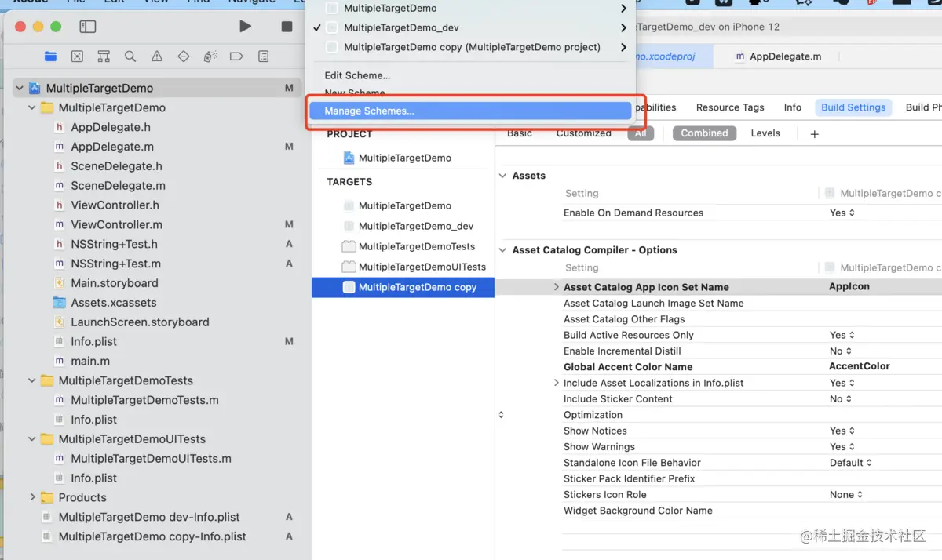Open the Symbol navigator hierarchy icon
Screen dimensions: 942x560
[x=104, y=56]
